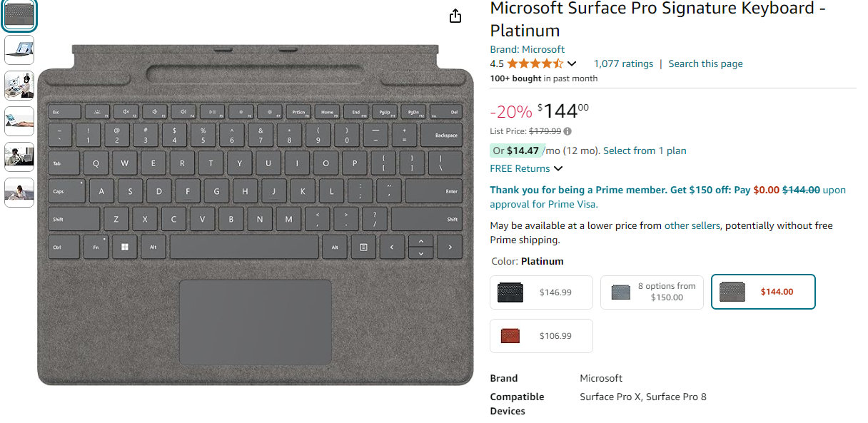Open the 'other sellers' link
Viewport: 868px width, 423px height.
pos(692,225)
